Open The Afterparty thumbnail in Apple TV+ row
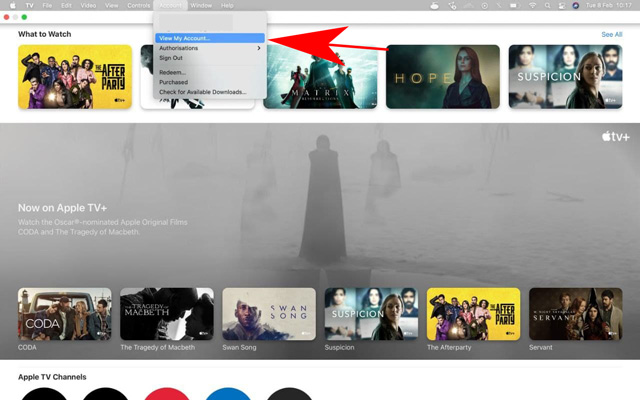Screen dimensions: 640x400 click(473, 314)
